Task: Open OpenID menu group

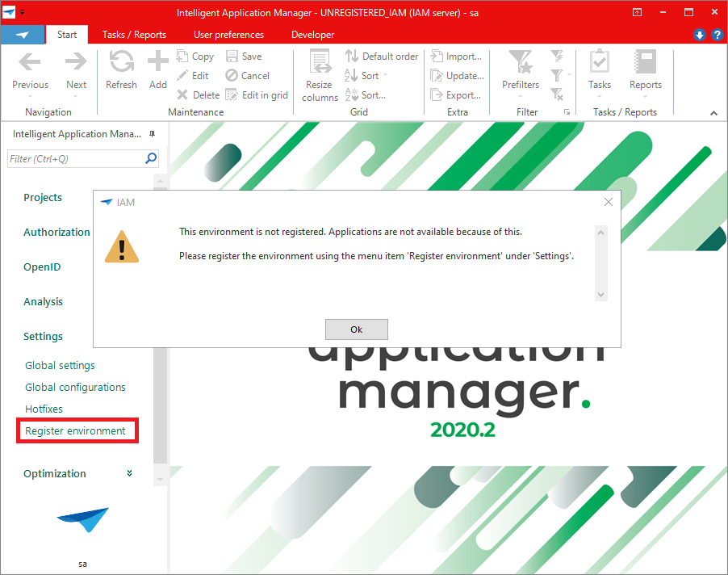Action: (x=42, y=267)
